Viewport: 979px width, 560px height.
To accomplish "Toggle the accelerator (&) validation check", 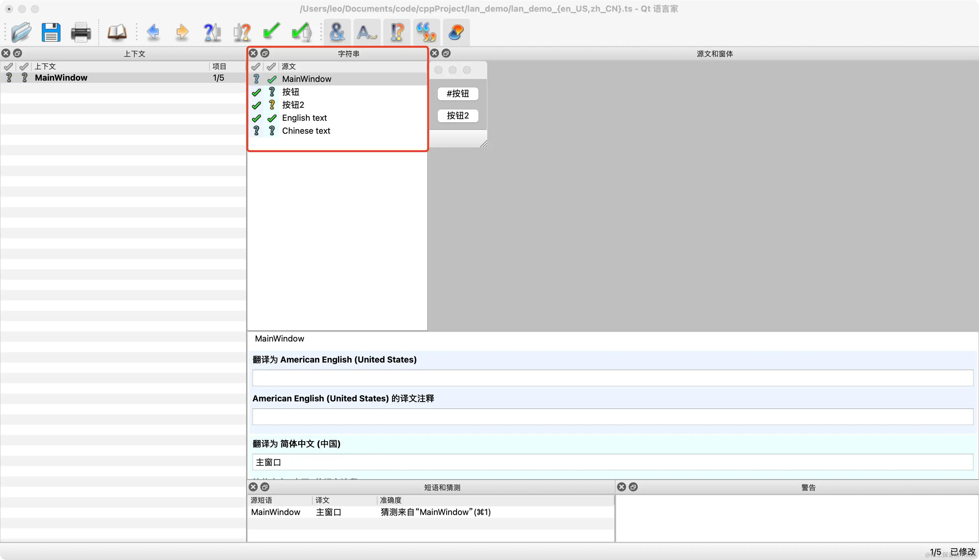I will (337, 32).
